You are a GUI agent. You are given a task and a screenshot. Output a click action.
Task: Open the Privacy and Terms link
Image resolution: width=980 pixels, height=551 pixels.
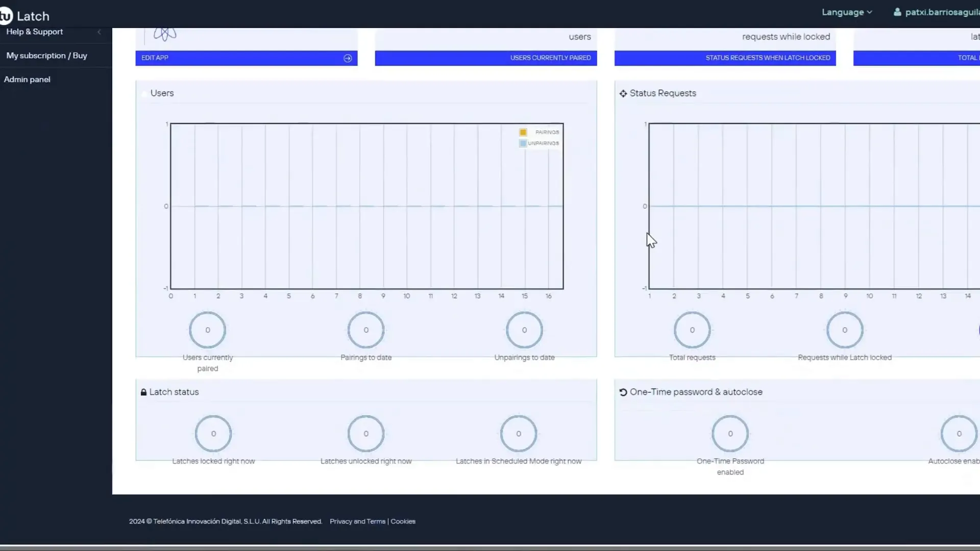[357, 521]
